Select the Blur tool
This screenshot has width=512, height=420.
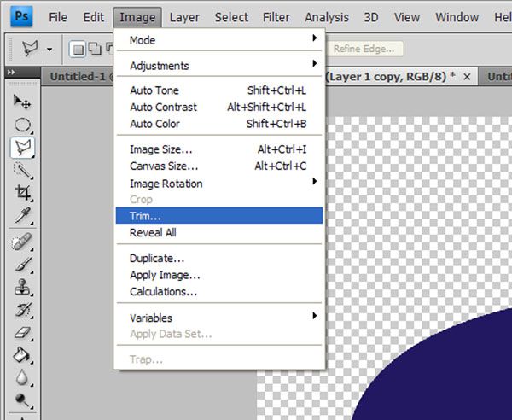coord(22,377)
